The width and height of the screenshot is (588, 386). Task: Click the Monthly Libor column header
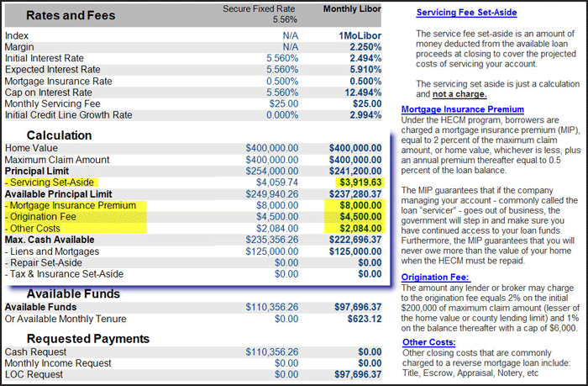[352, 8]
